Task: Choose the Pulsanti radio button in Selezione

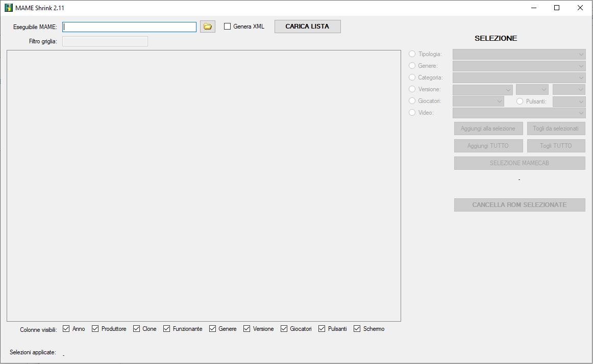Action: tap(520, 101)
